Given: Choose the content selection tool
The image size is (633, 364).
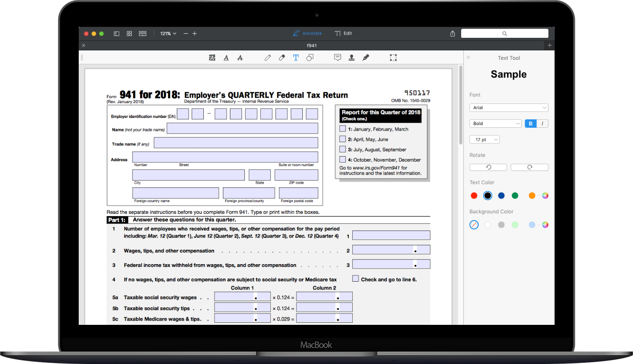Looking at the screenshot, I should (x=393, y=58).
